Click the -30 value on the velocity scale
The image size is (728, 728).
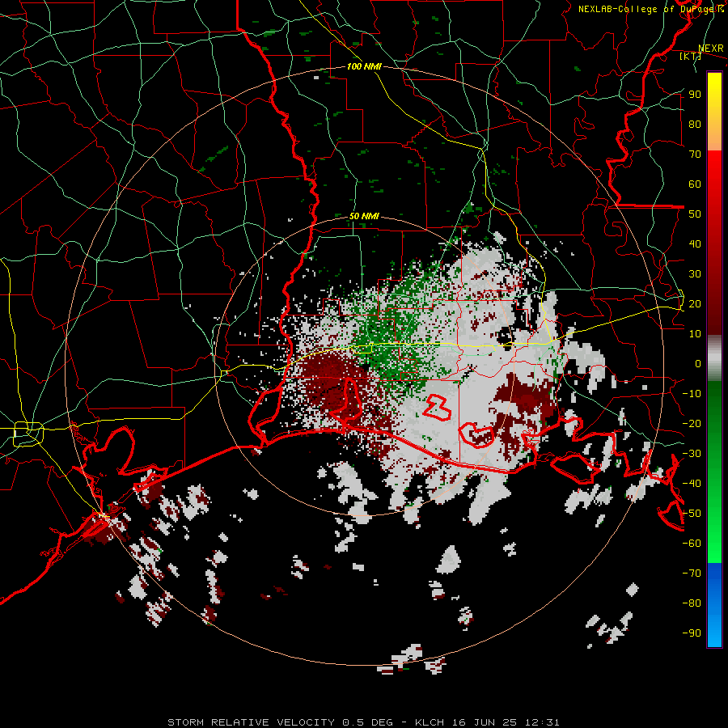[x=692, y=453]
